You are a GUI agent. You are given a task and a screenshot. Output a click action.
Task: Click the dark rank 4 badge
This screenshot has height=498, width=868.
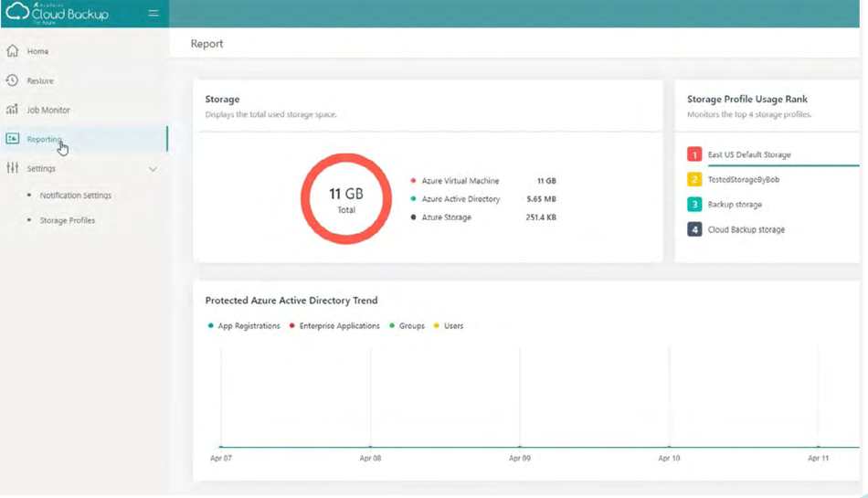pyautogui.click(x=694, y=229)
